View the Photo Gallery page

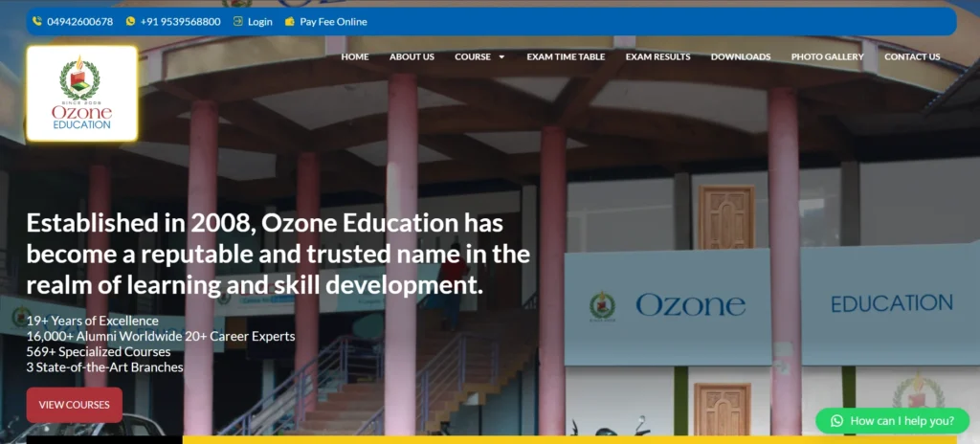pyautogui.click(x=827, y=57)
